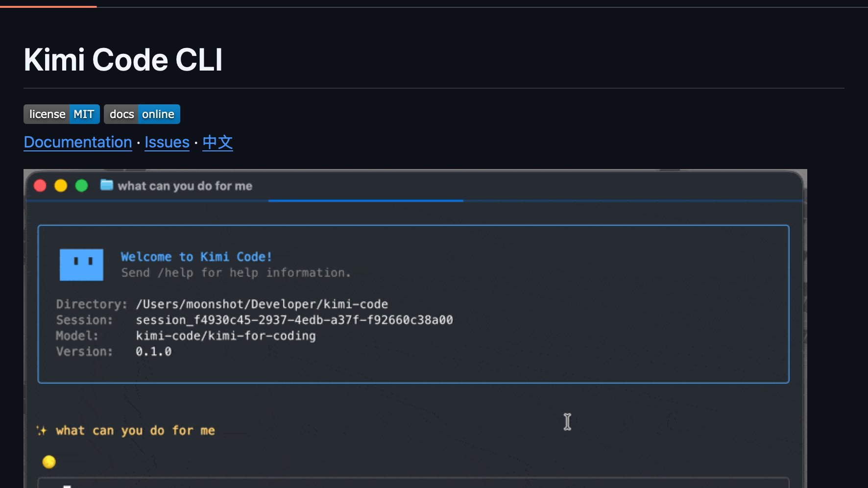Viewport: 868px width, 488px height.
Task: Click the red close dot in terminal window
Action: coord(40,186)
